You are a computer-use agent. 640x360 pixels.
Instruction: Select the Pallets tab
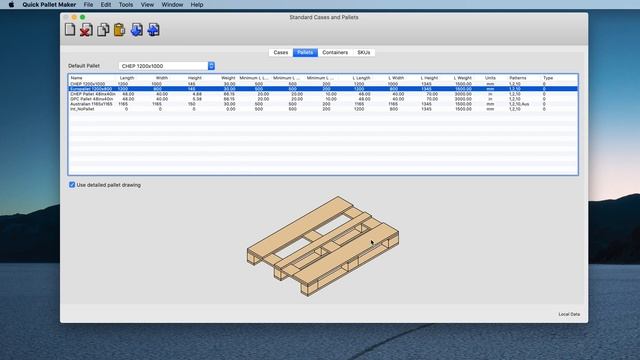coord(305,52)
